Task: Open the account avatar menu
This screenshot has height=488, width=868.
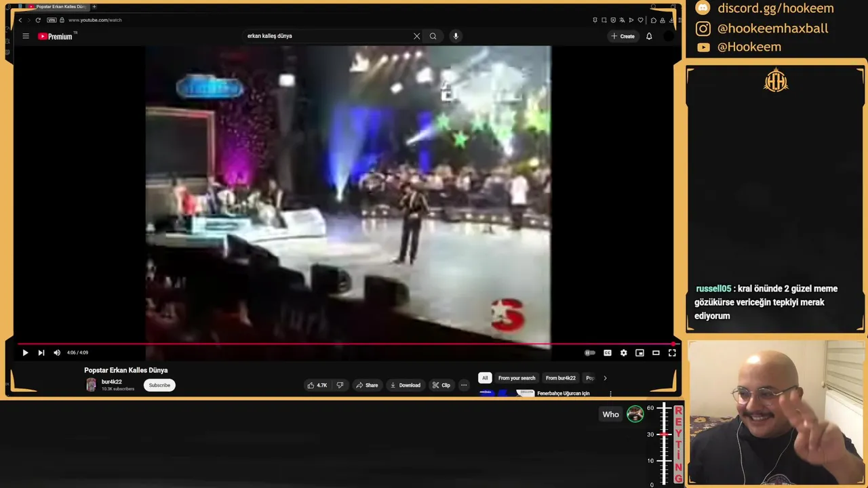Action: click(668, 36)
